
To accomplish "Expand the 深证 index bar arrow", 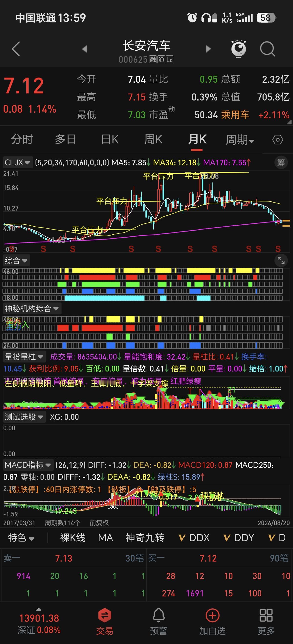I will click(39, 609).
